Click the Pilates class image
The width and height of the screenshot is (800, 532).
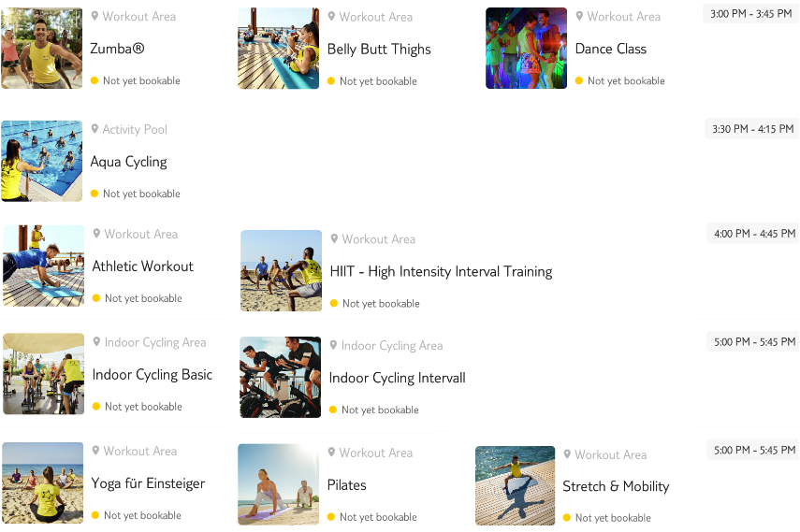(279, 484)
